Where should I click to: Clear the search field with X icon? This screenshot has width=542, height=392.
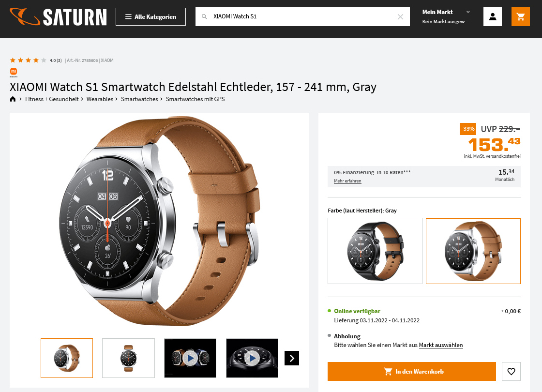(x=400, y=16)
